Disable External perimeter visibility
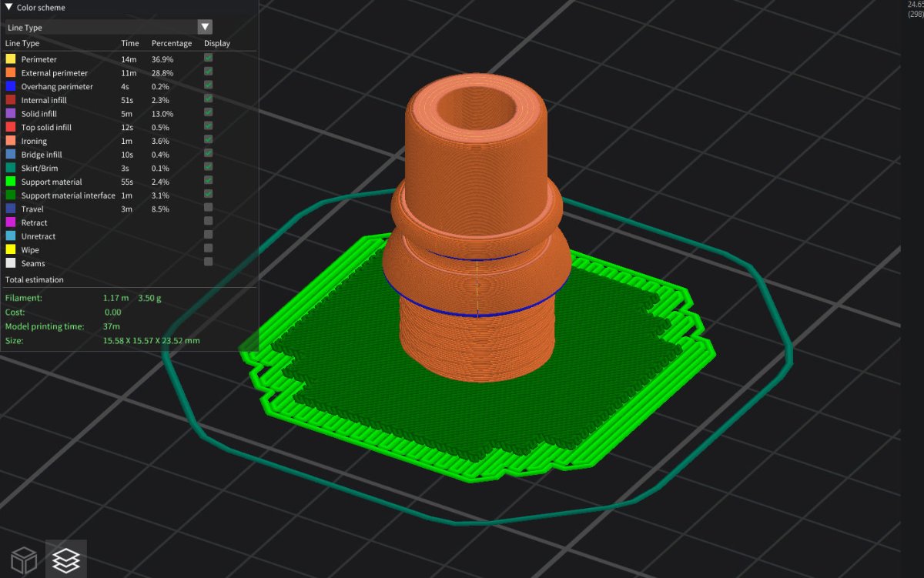 pyautogui.click(x=208, y=72)
